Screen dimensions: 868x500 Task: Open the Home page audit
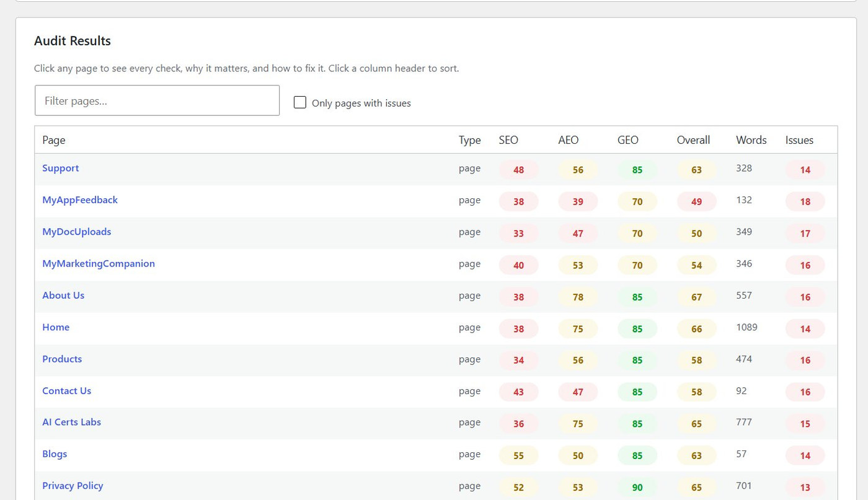coord(56,327)
